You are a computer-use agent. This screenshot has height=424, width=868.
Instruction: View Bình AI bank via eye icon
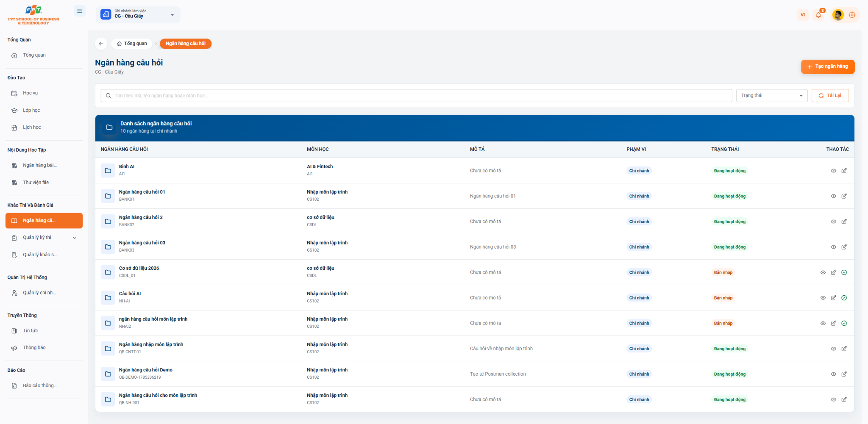tap(833, 171)
